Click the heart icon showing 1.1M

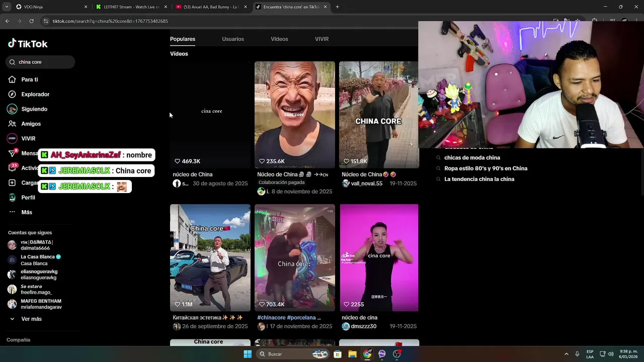pyautogui.click(x=177, y=304)
